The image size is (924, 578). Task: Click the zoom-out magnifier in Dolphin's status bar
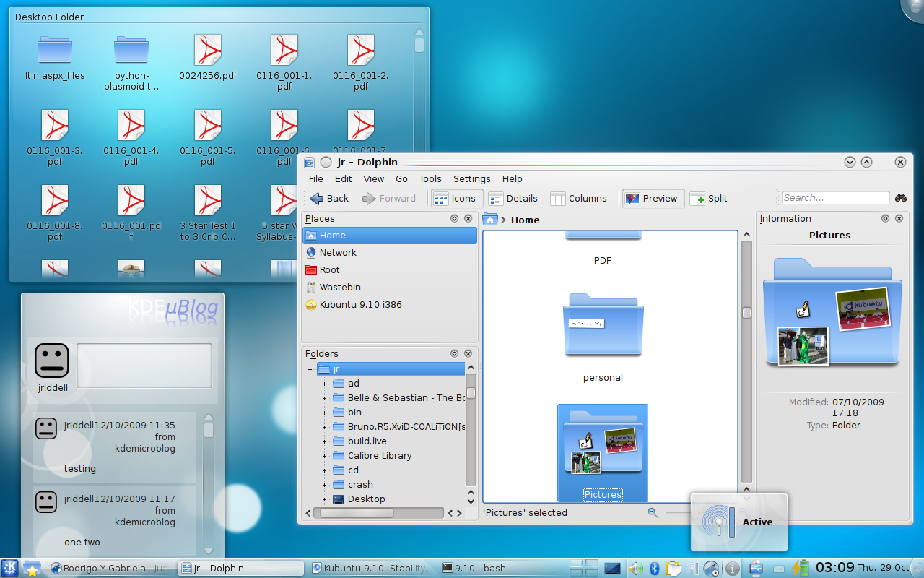click(x=653, y=512)
